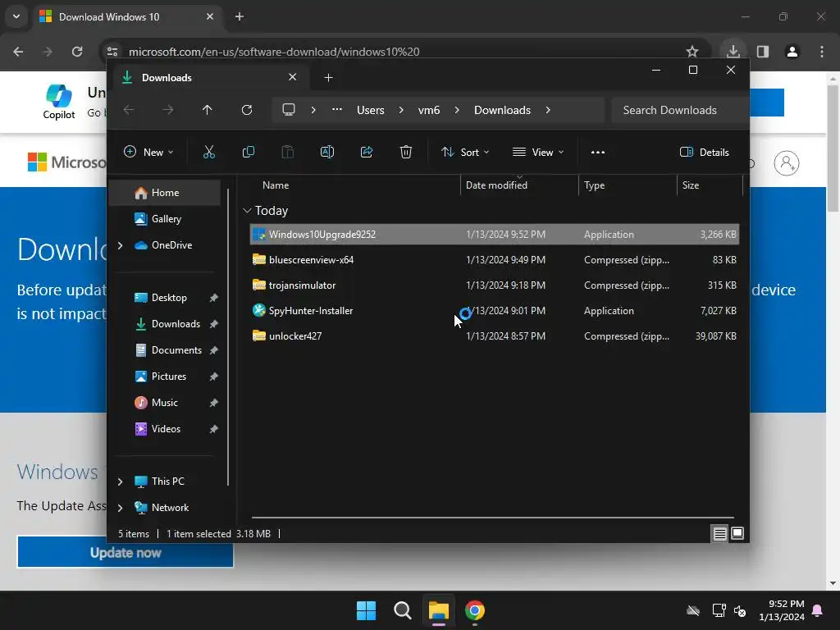Open a new Chrome tab
Screen dimensions: 840x630
(240, 16)
